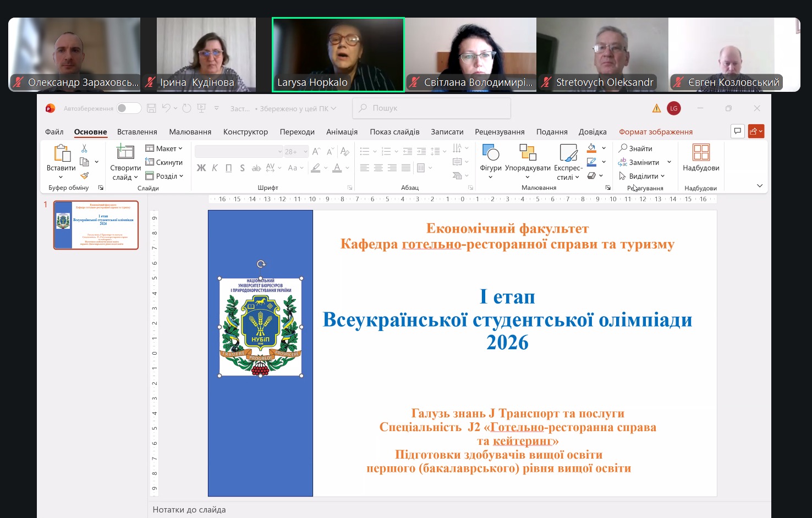Viewport: 812px width, 518px height.
Task: Click the Convert to SmartArt icon
Action: coord(457,175)
